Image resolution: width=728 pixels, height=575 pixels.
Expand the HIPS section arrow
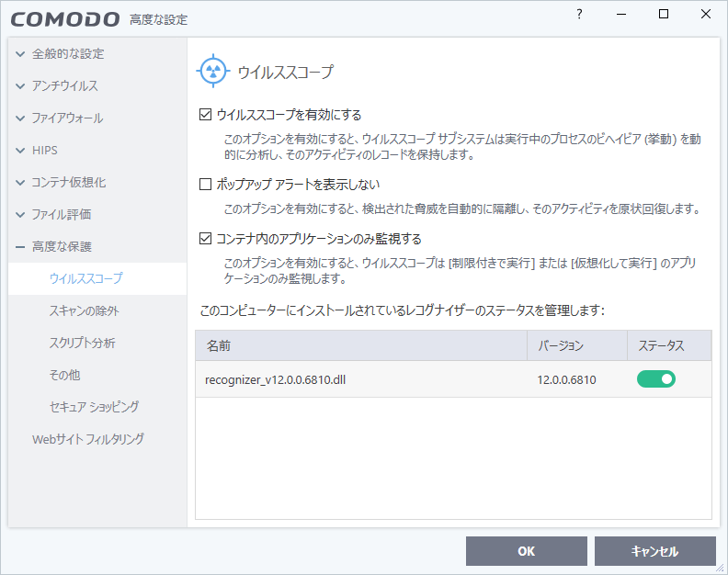(x=20, y=151)
